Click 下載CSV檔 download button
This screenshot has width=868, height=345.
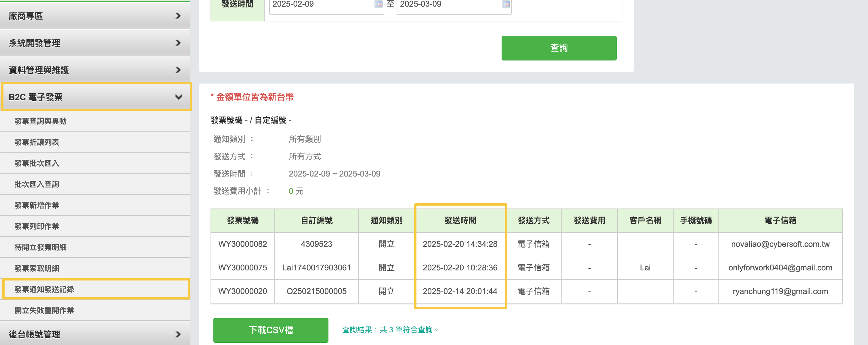pos(271,330)
